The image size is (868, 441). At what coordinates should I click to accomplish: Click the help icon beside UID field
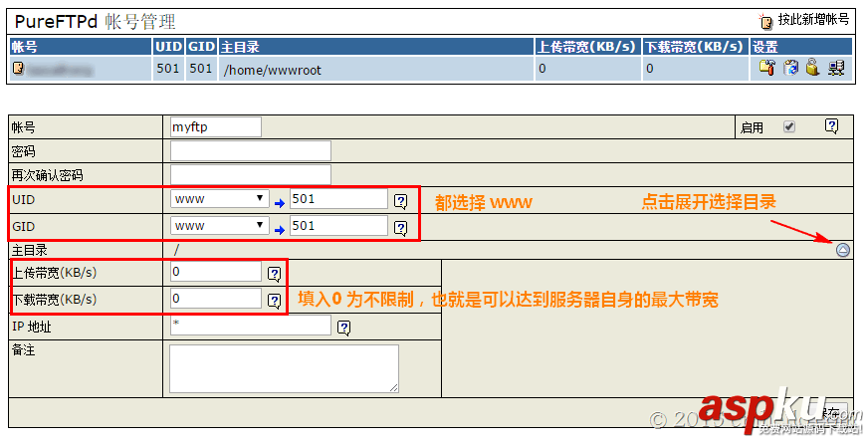(401, 201)
